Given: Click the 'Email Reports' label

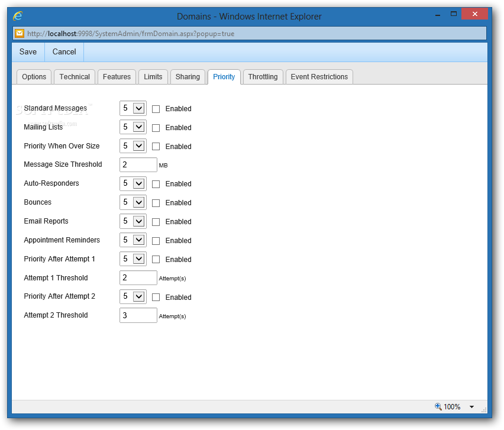Looking at the screenshot, I should (46, 221).
